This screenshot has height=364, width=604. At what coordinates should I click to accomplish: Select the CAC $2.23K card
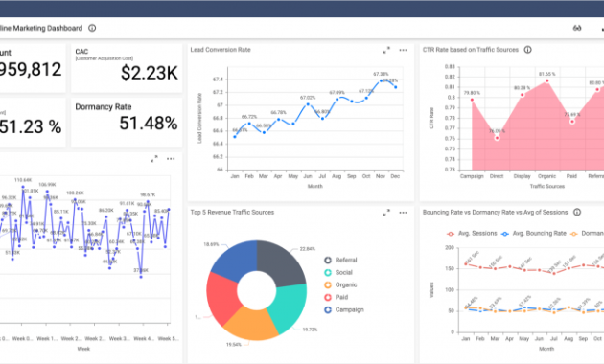(x=127, y=68)
